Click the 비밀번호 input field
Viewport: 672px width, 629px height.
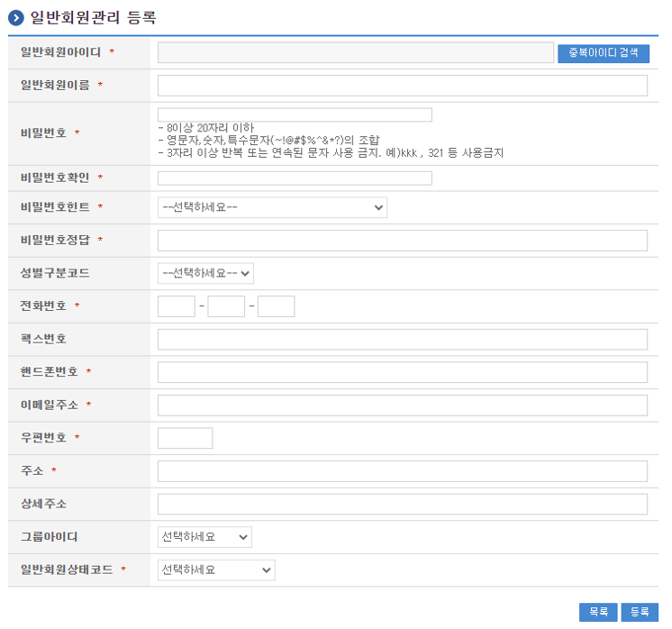(295, 114)
